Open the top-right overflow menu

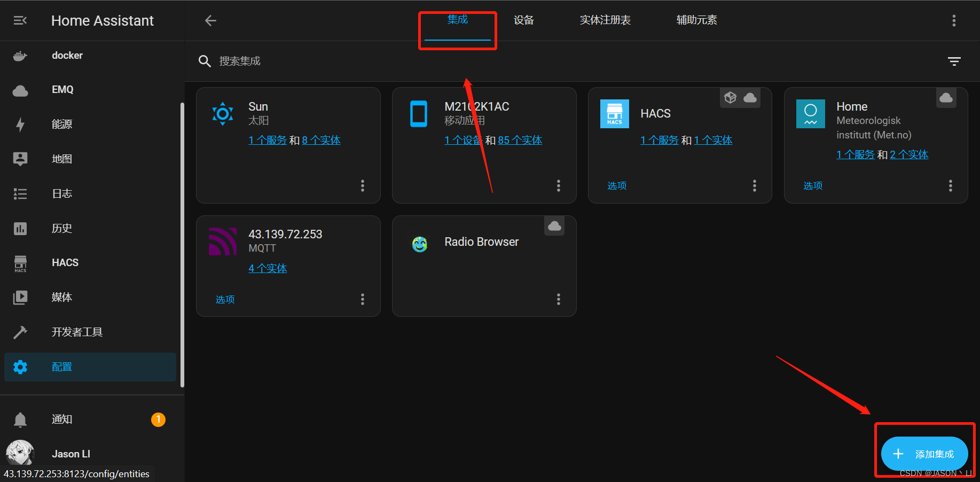coord(954,20)
